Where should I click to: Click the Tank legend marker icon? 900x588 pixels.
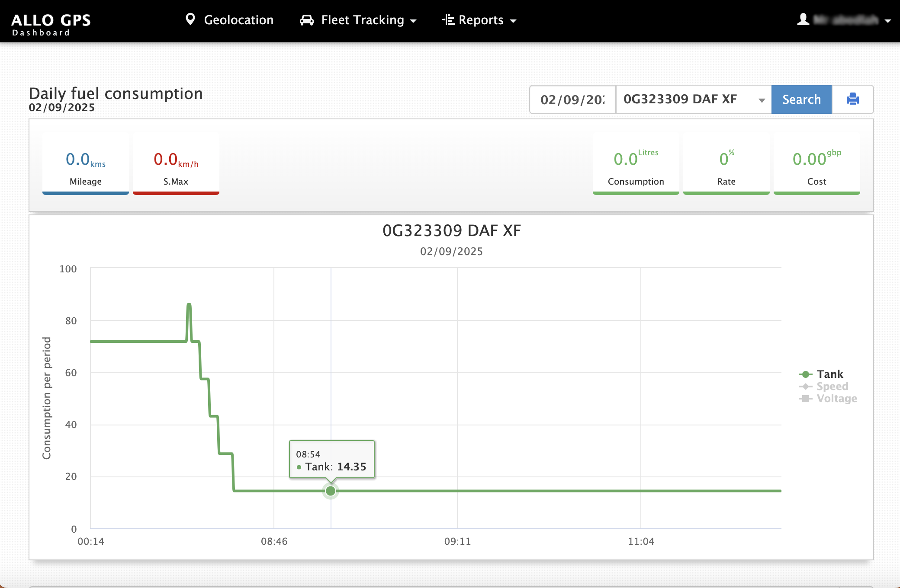pos(805,374)
